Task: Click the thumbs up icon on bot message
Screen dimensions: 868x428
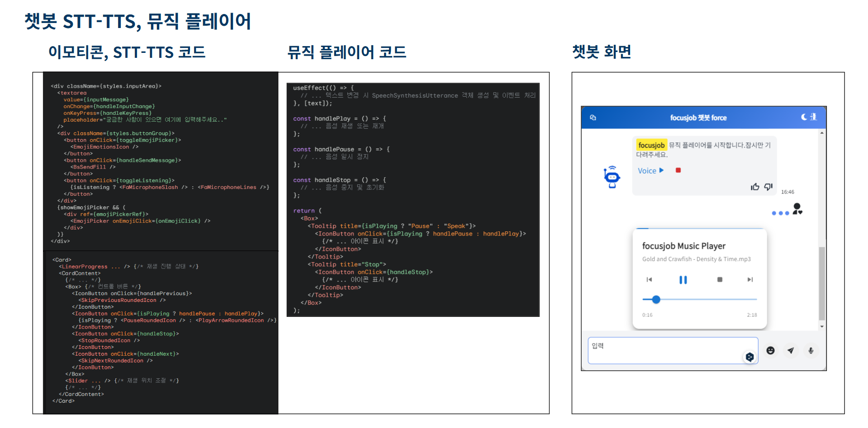Action: [x=755, y=187]
